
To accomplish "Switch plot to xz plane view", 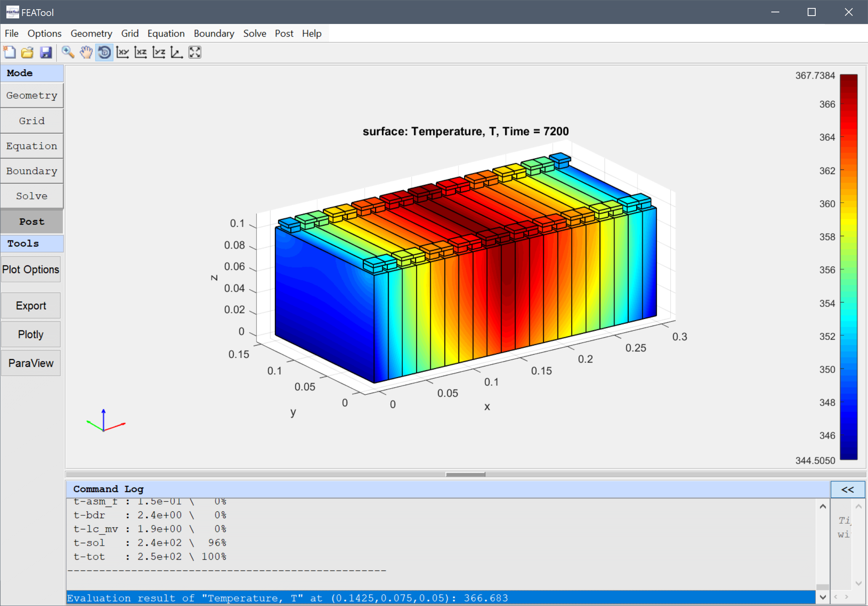I will click(140, 52).
